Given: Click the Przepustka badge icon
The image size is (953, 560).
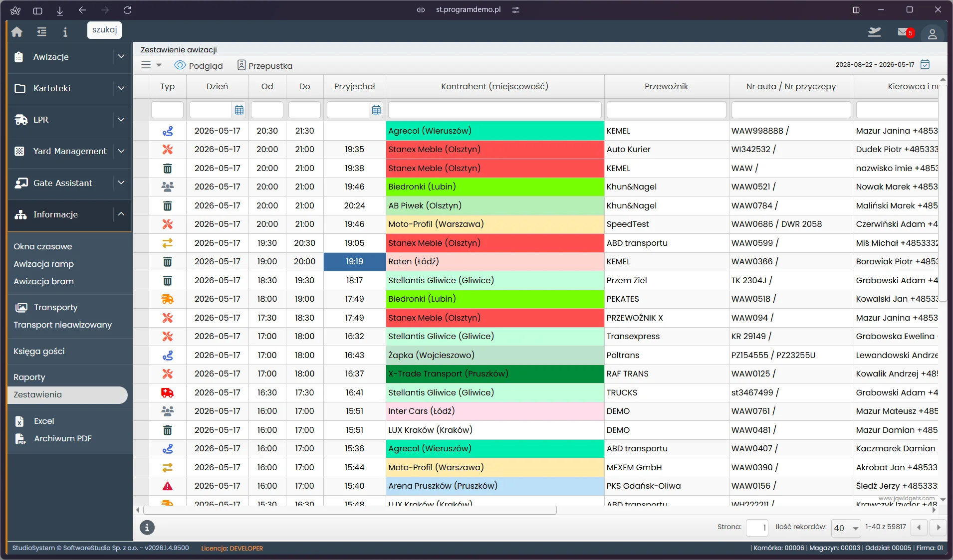Looking at the screenshot, I should tap(241, 65).
